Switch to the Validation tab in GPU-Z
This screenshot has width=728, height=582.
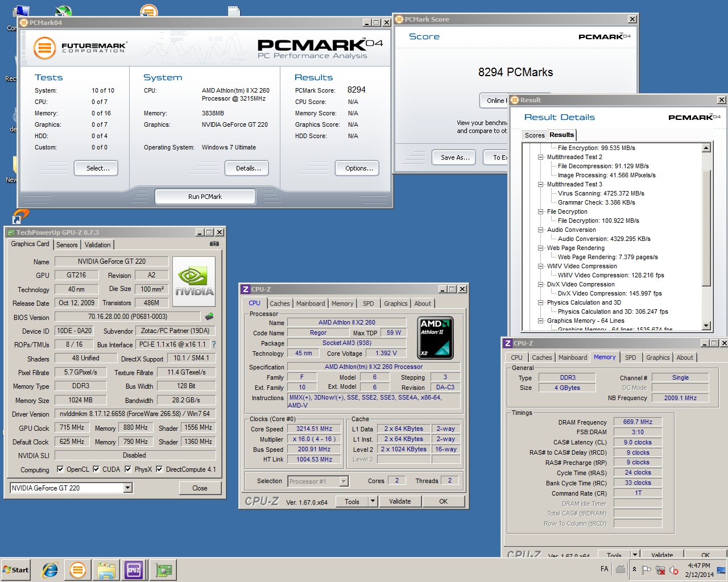98,245
